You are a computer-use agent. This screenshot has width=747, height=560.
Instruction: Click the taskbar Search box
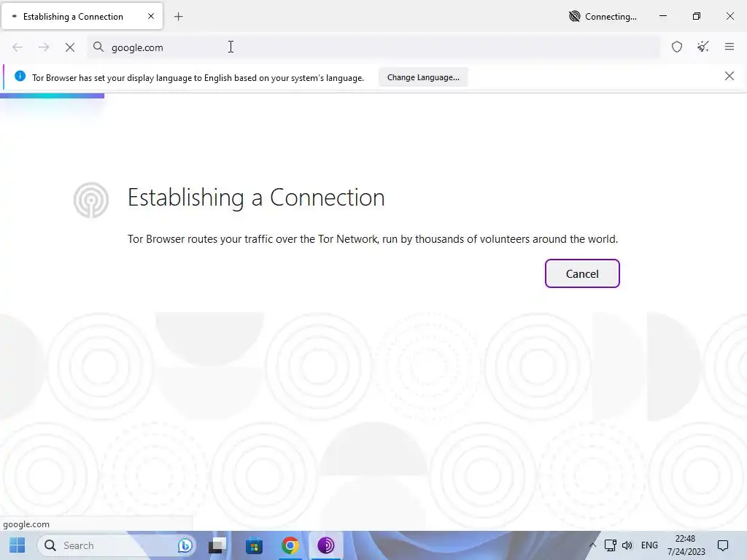117,545
